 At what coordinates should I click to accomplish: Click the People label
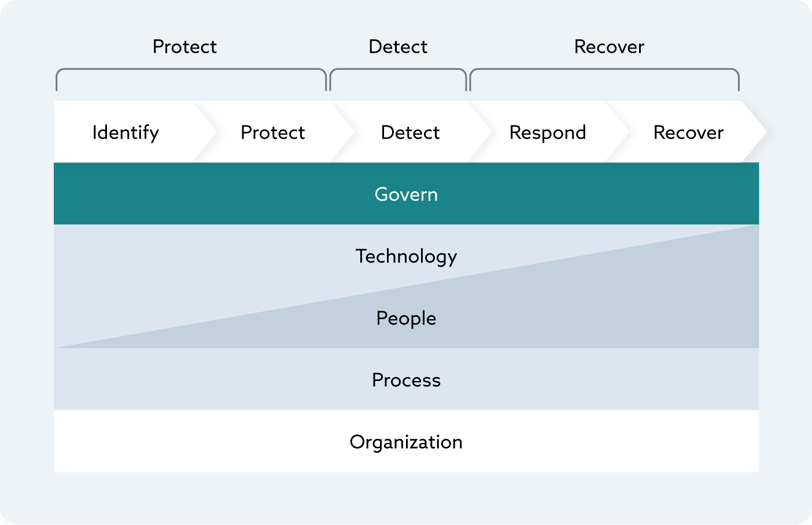click(406, 318)
